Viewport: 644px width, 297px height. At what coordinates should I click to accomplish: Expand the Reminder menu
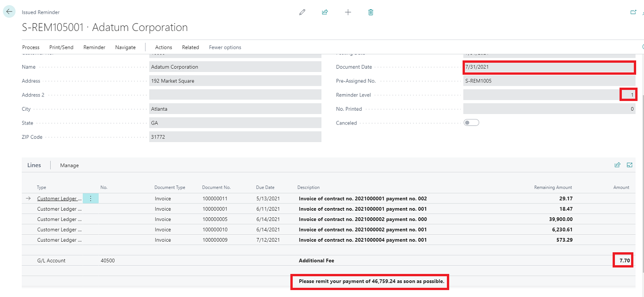click(x=94, y=48)
